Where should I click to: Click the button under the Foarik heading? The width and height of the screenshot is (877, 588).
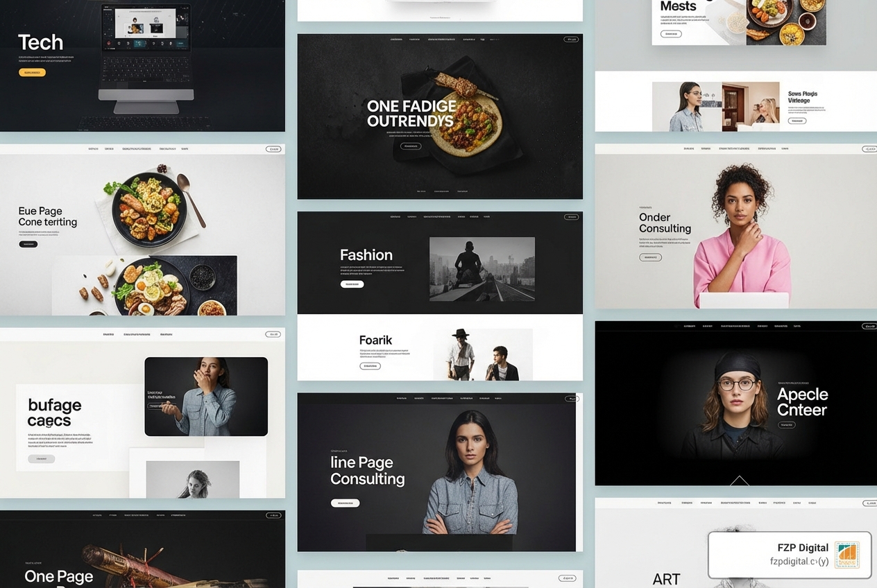tap(370, 365)
